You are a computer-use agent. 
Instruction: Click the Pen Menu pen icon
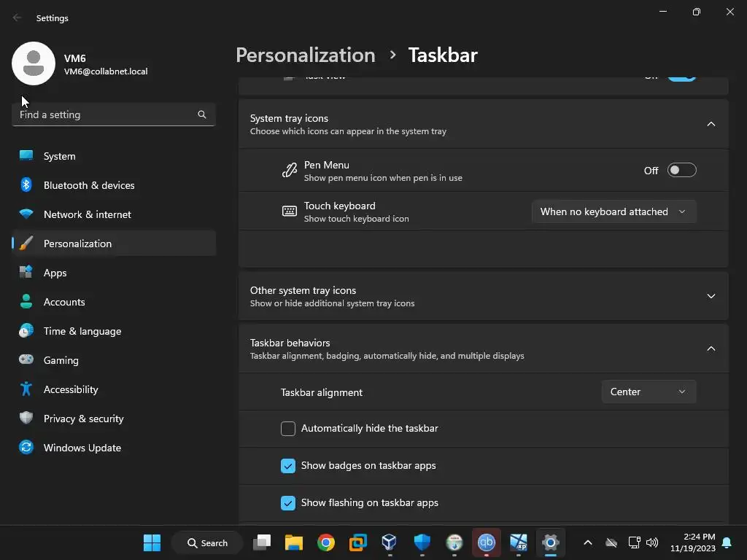(289, 170)
